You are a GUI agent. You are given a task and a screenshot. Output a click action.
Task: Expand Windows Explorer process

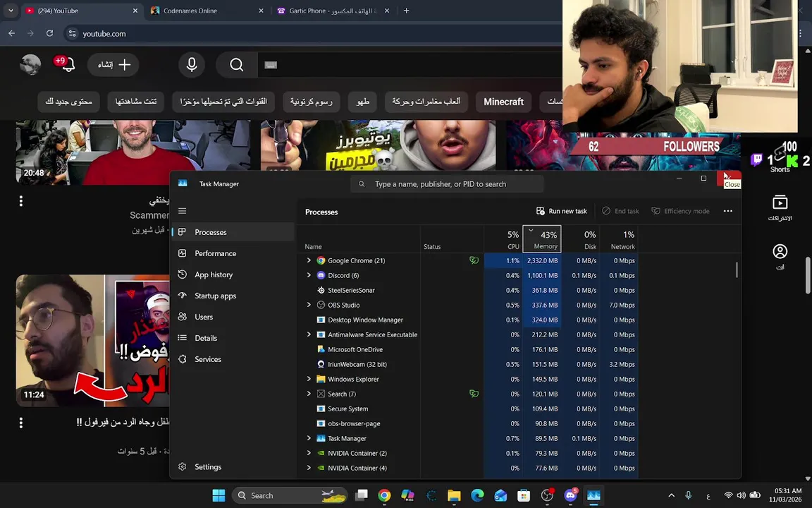(309, 379)
